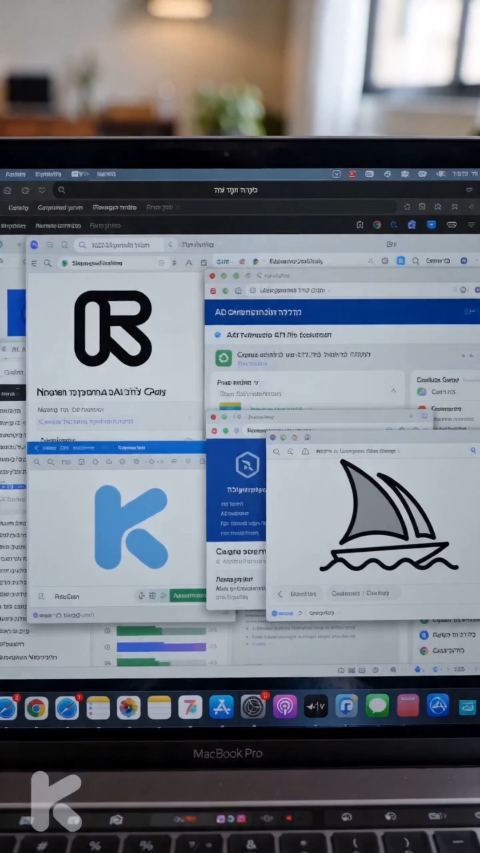
Task: Click the black R logo in the left window
Action: [x=113, y=328]
